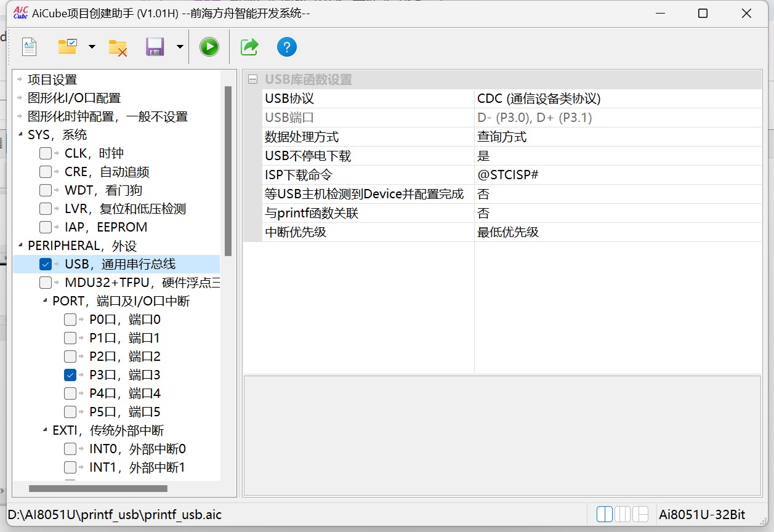The height and width of the screenshot is (532, 774).
Task: Click the red delete project icon
Action: [117, 46]
